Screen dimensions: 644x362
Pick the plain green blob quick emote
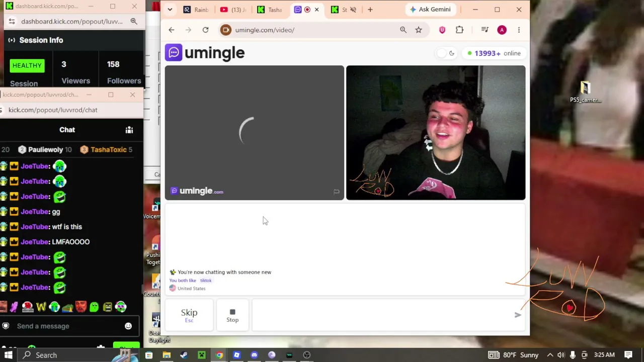tap(94, 307)
